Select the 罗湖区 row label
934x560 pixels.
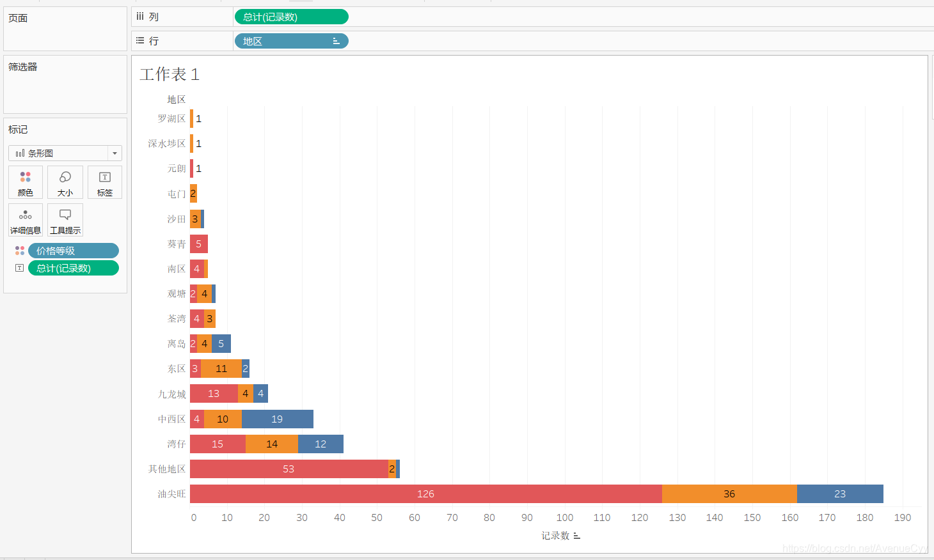pyautogui.click(x=171, y=118)
